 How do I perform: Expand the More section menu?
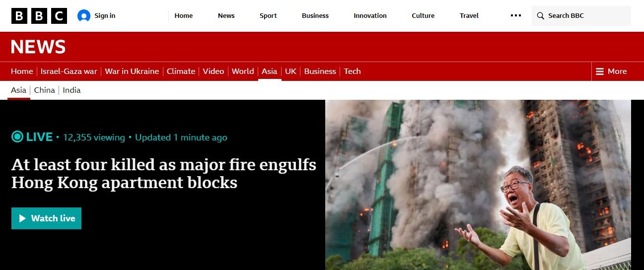[x=611, y=71]
